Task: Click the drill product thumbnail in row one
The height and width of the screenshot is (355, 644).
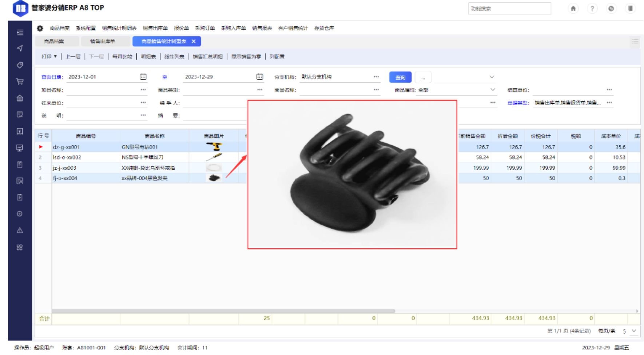Action: (x=214, y=147)
